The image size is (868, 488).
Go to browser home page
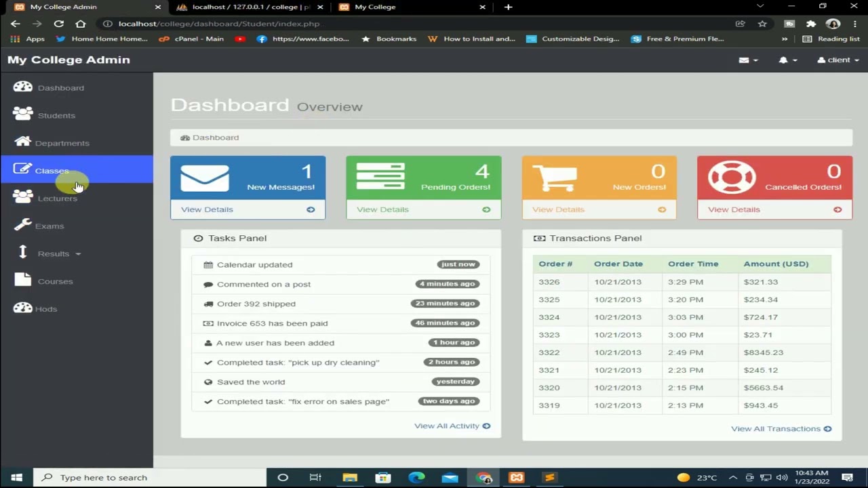81,24
